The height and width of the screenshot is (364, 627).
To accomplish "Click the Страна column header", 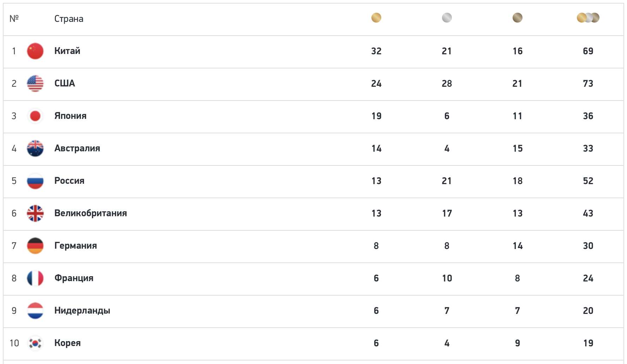I will tap(69, 19).
